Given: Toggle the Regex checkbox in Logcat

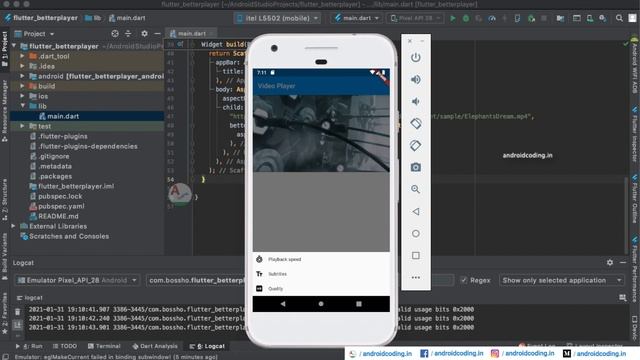Looking at the screenshot, I should point(464,280).
